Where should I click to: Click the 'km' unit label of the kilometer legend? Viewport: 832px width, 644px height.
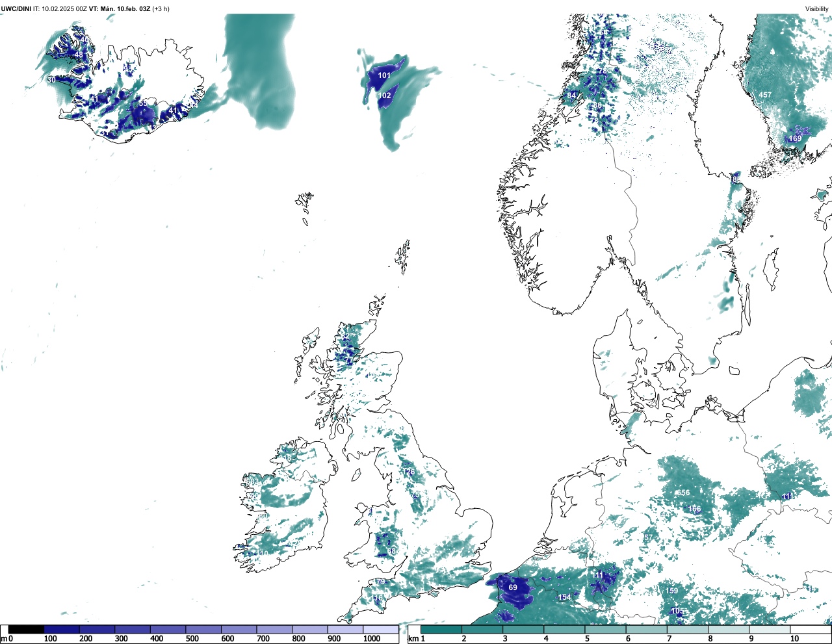[x=413, y=639]
